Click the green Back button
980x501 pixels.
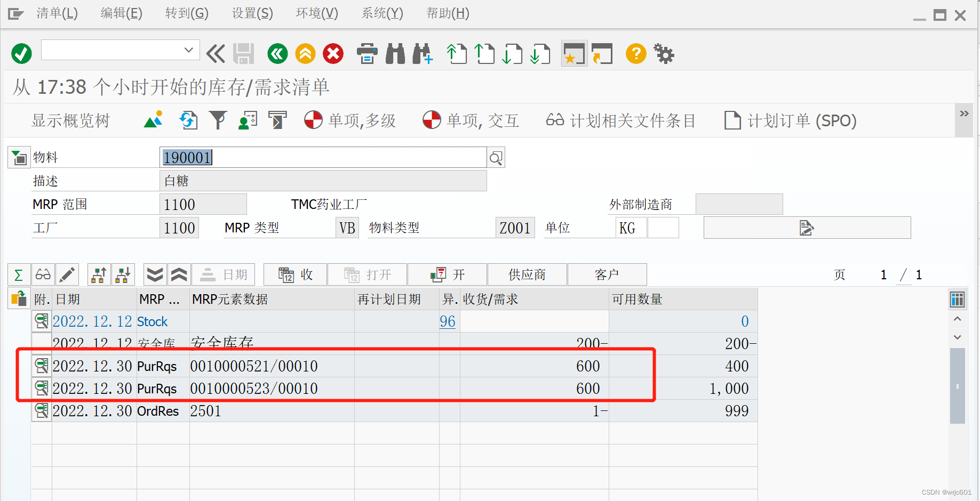click(277, 54)
